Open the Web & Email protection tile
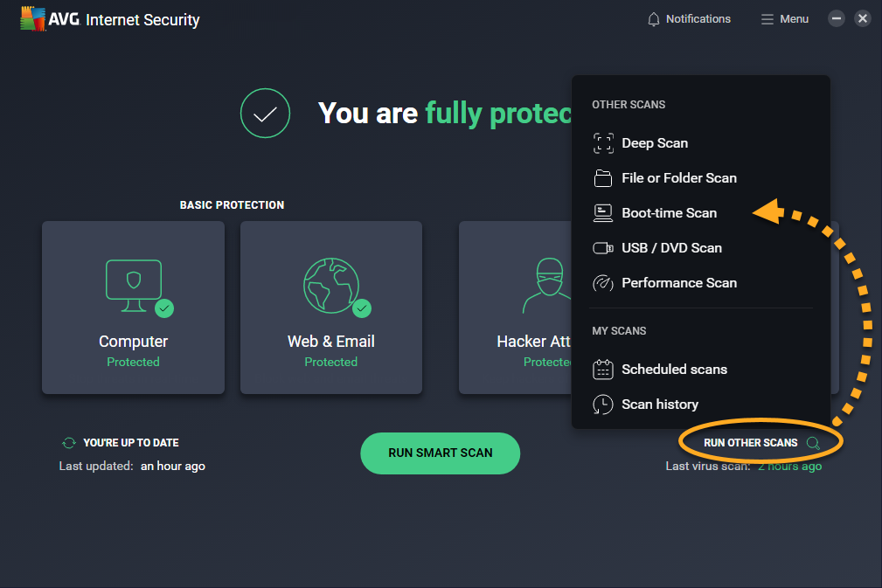This screenshot has width=882, height=588. (x=330, y=308)
